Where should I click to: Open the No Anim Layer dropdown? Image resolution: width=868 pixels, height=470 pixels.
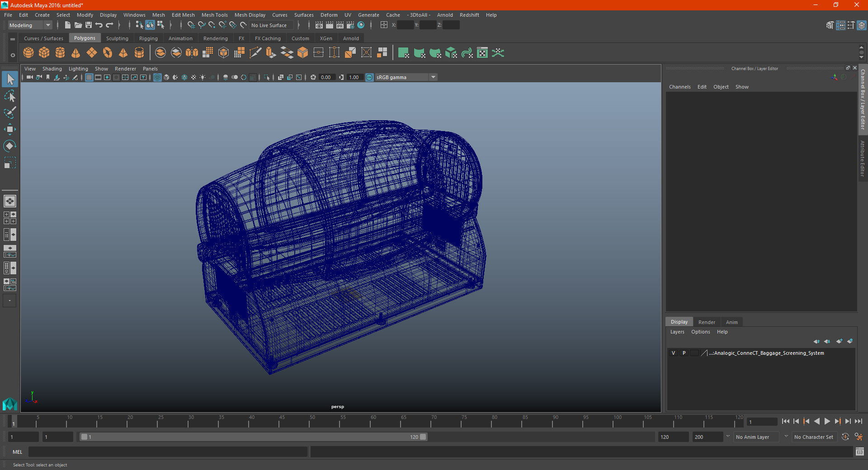click(756, 437)
